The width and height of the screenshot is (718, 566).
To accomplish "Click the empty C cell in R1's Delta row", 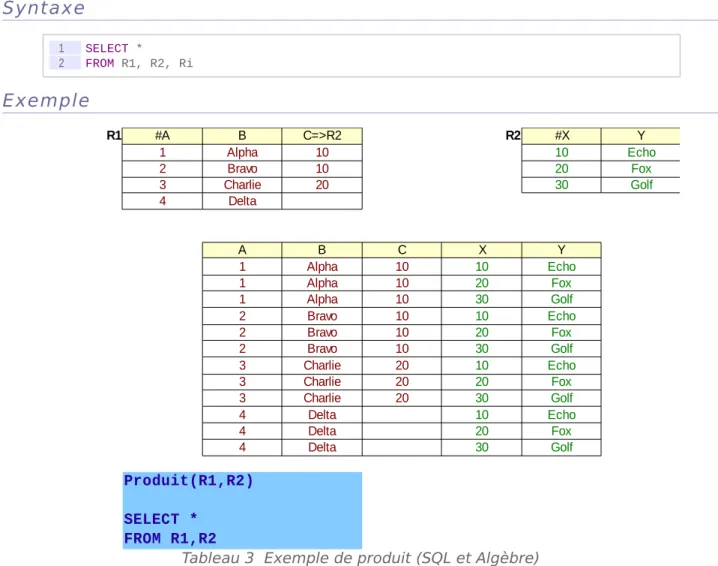I will pos(322,201).
